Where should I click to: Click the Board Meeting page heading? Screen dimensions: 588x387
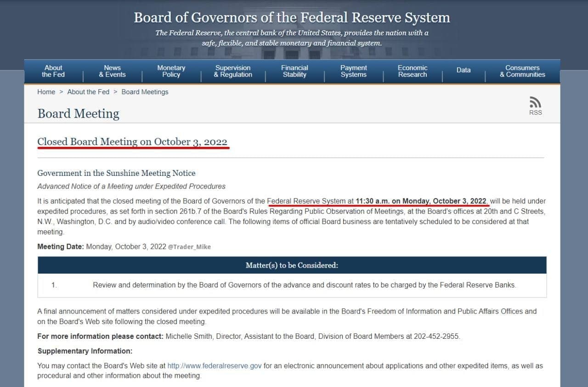(78, 113)
